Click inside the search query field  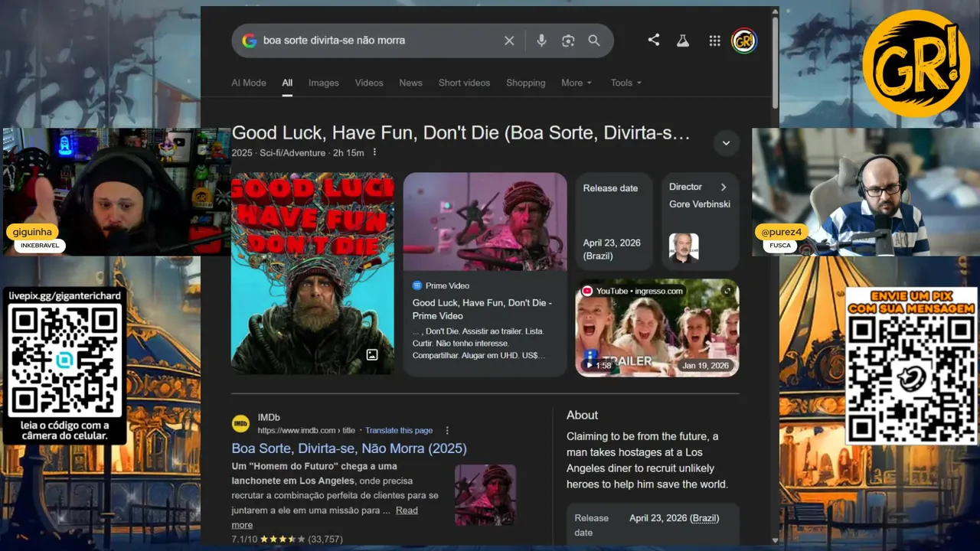click(x=379, y=41)
